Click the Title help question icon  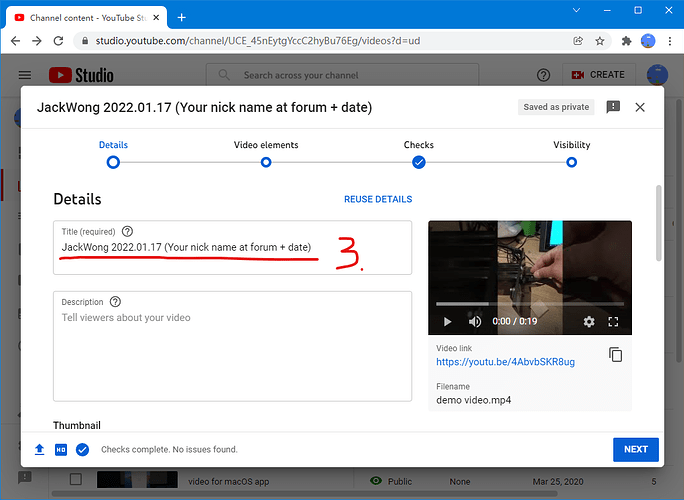click(127, 231)
